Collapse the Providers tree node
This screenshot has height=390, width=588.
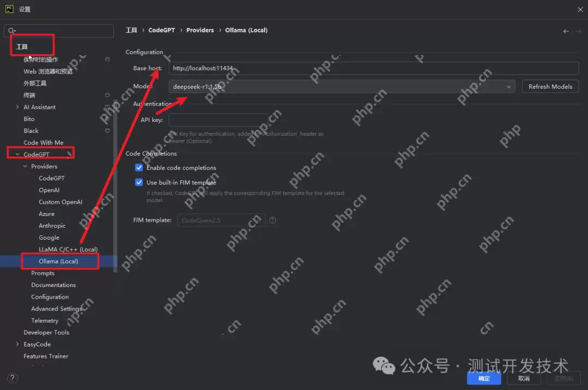click(25, 167)
